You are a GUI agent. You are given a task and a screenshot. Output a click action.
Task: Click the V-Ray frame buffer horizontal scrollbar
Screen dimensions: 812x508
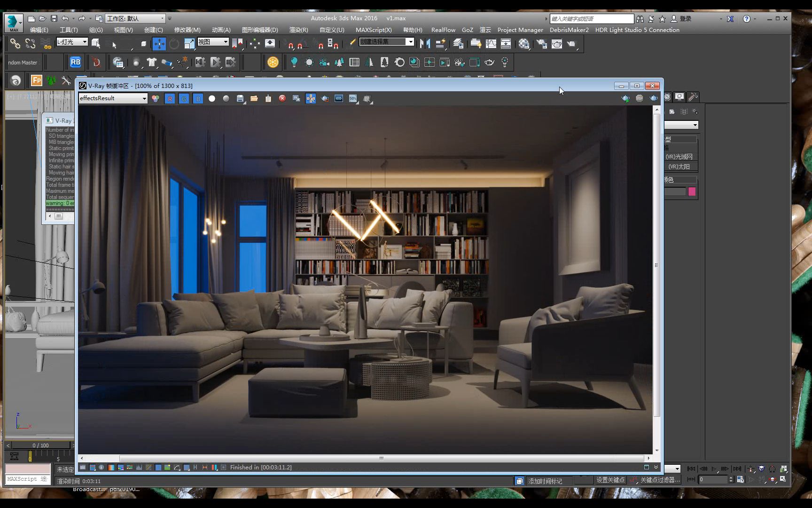point(381,458)
